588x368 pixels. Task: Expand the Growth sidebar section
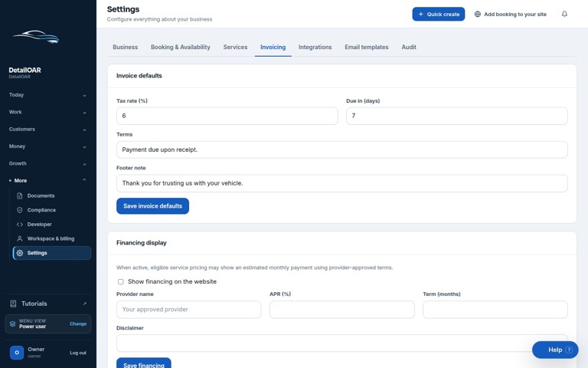click(47, 163)
